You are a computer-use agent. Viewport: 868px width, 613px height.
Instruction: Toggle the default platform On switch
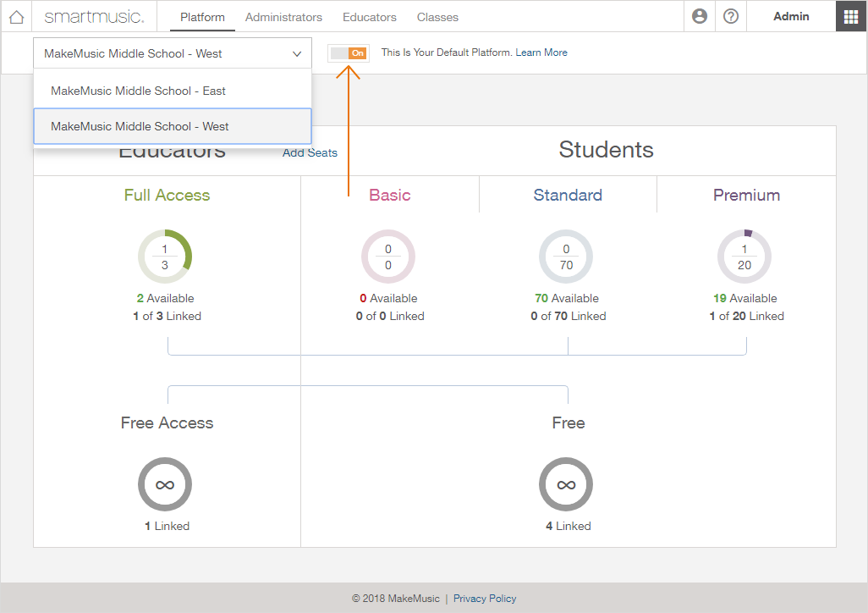(x=349, y=53)
